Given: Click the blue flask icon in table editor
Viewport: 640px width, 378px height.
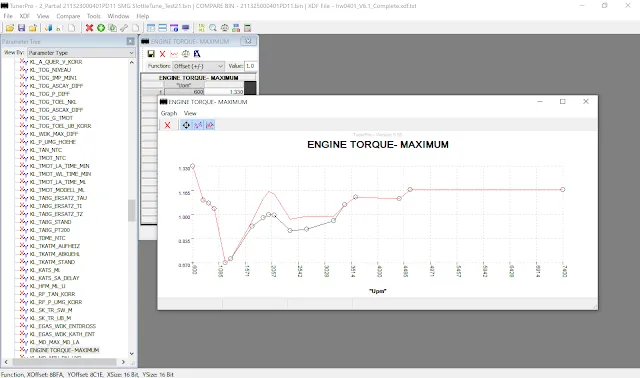Looking at the screenshot, I should pyautogui.click(x=197, y=53).
